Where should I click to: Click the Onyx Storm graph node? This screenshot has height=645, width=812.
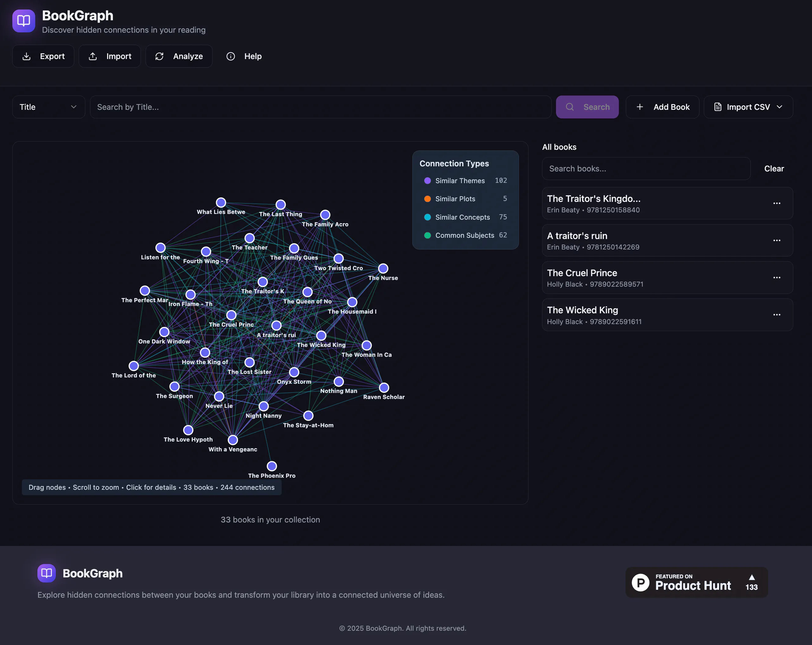pyautogui.click(x=294, y=372)
